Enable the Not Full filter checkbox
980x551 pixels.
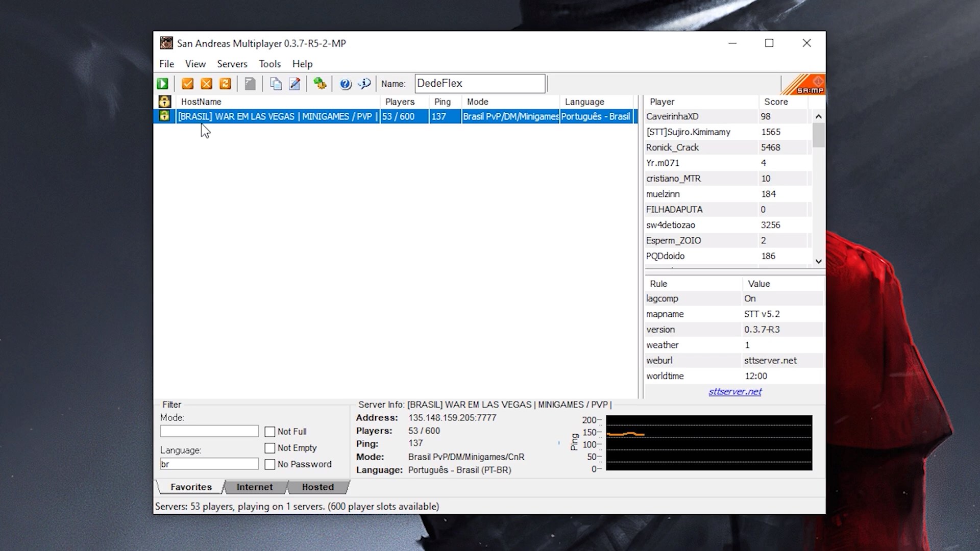pos(269,432)
